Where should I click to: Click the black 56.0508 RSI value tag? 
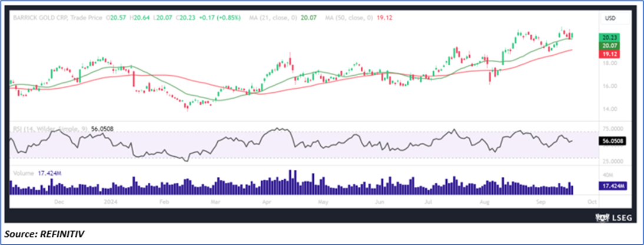[x=613, y=141]
